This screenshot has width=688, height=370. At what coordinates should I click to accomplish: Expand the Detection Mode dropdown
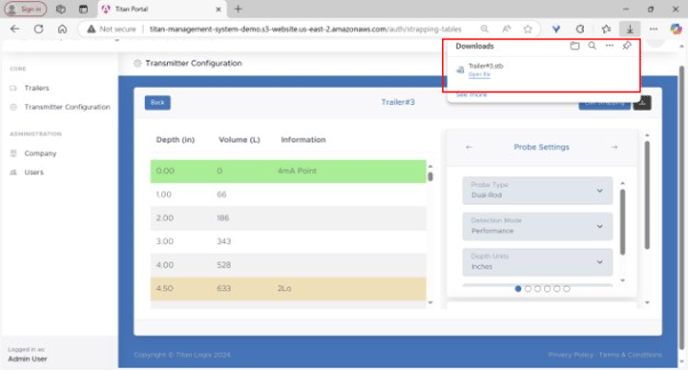click(x=538, y=226)
